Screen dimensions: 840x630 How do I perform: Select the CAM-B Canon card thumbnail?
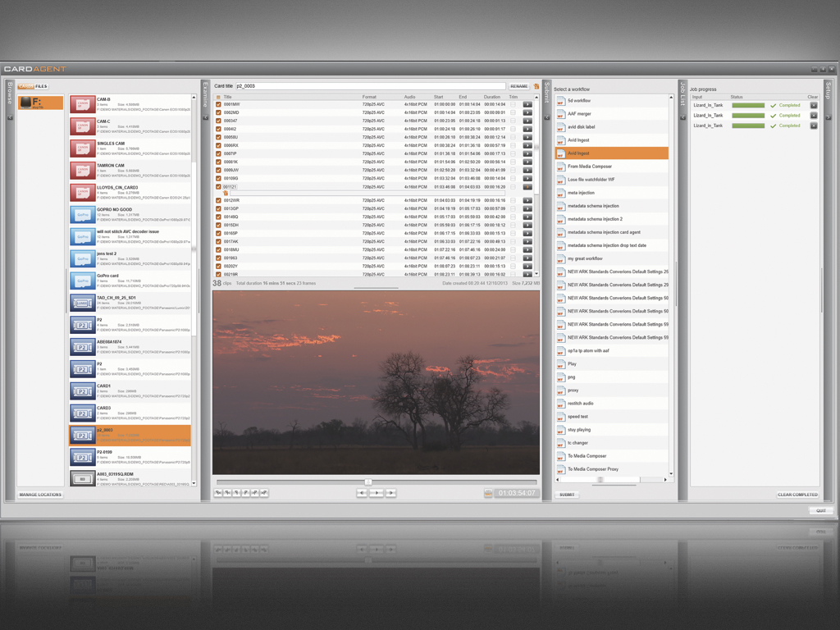(x=82, y=103)
